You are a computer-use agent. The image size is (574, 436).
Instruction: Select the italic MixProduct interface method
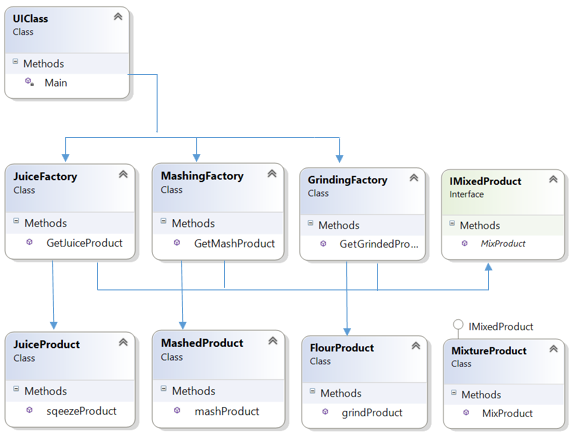(x=503, y=243)
